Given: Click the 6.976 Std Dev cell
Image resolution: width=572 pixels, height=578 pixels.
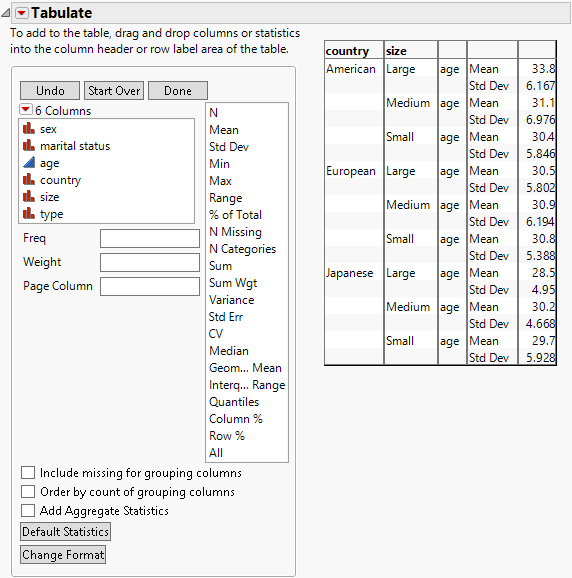Looking at the screenshot, I should (x=540, y=120).
